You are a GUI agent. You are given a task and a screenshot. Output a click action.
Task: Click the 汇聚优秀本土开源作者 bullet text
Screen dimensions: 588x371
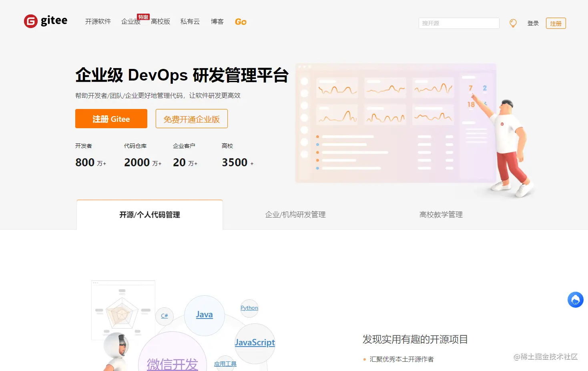click(401, 359)
